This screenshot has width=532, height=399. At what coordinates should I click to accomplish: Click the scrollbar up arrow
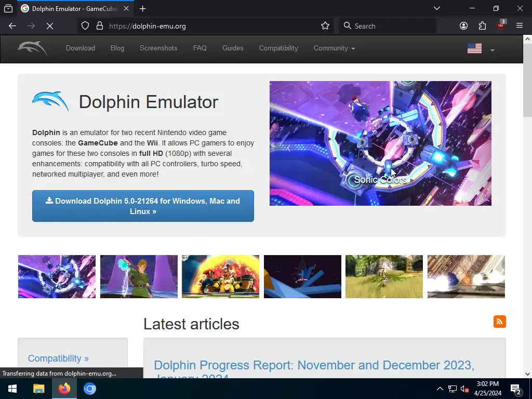click(x=527, y=39)
